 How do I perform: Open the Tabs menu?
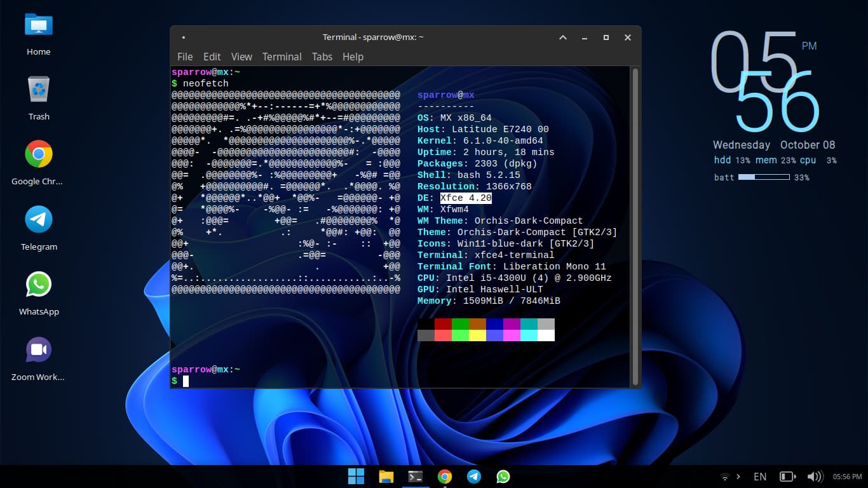(x=322, y=57)
